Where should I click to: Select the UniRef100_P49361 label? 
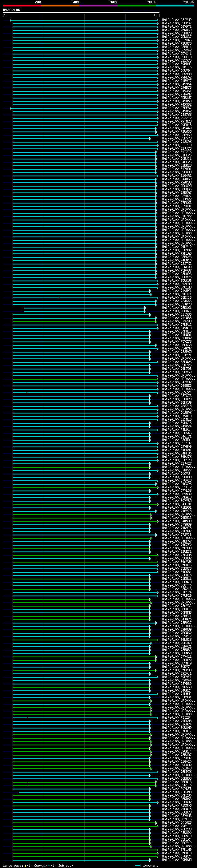(x=176, y=91)
